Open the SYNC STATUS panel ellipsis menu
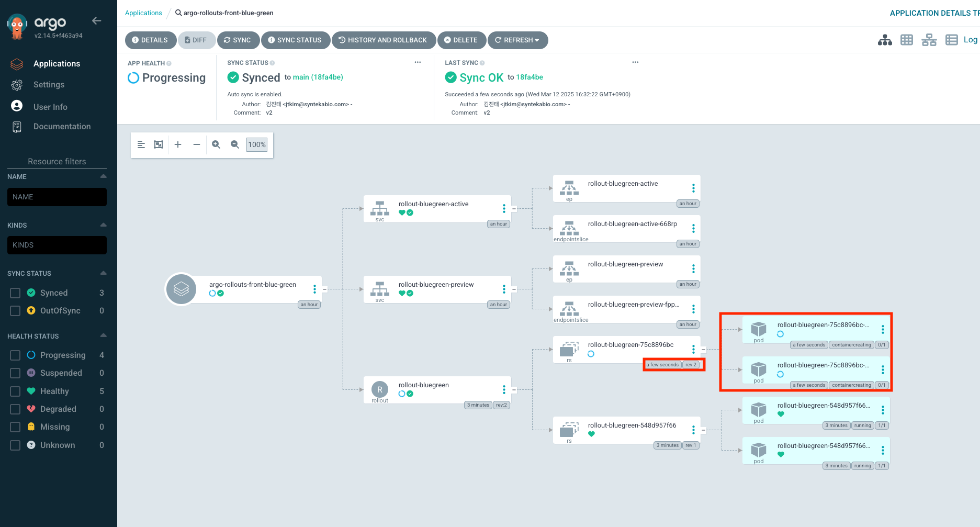980x527 pixels. 418,62
